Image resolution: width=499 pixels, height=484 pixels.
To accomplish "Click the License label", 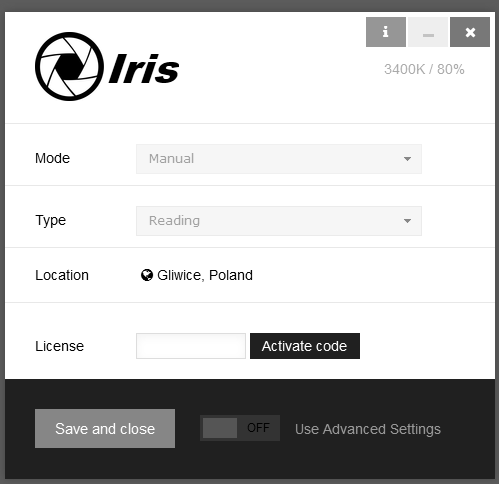I will (x=59, y=346).
